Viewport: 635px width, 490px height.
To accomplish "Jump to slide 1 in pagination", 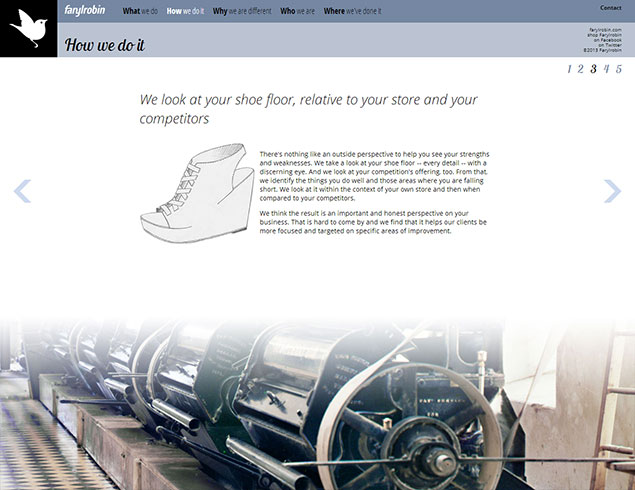I will [569, 69].
